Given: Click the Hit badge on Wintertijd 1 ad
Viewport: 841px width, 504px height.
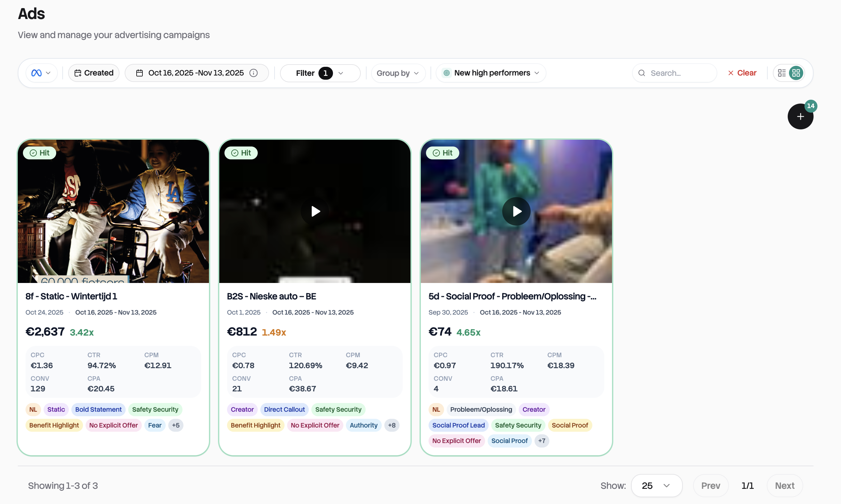Looking at the screenshot, I should (x=39, y=153).
